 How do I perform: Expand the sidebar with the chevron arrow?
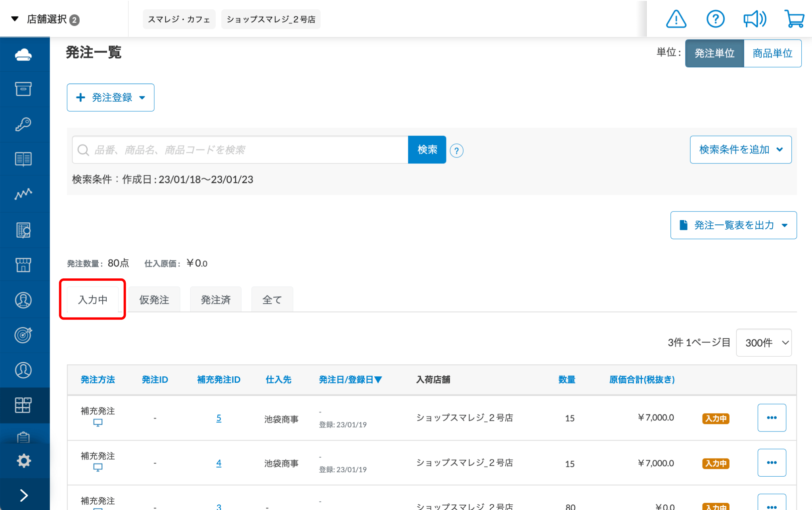click(x=23, y=495)
